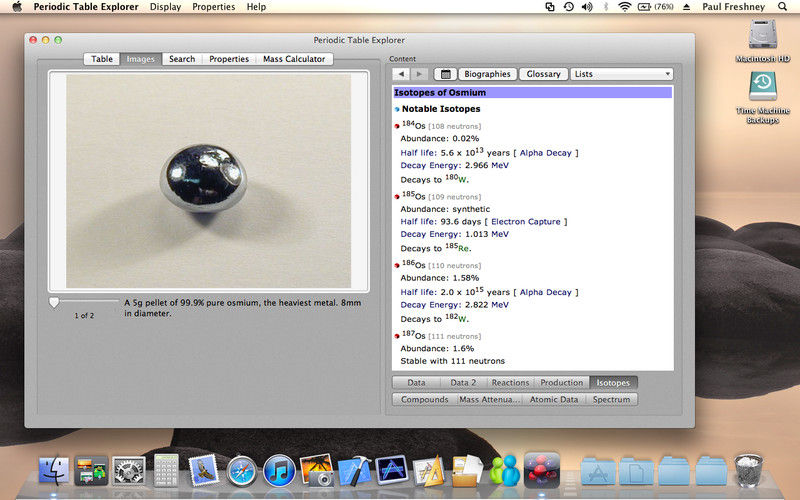Click the 185Re decay product link

tap(457, 247)
